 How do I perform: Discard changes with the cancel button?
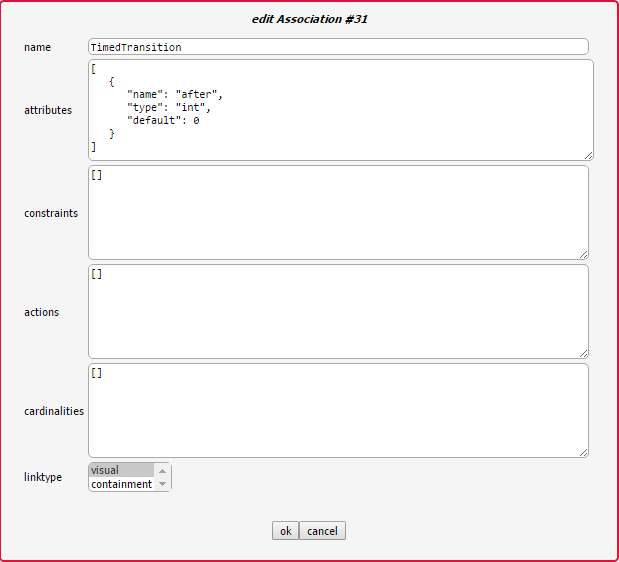tap(322, 531)
